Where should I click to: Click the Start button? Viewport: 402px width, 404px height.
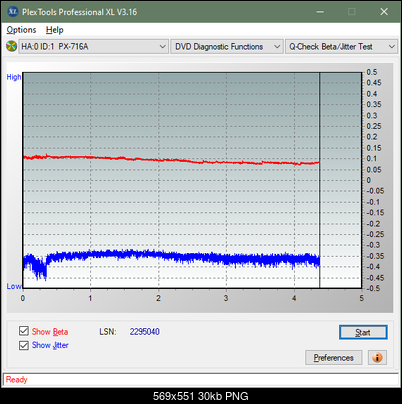point(363,332)
